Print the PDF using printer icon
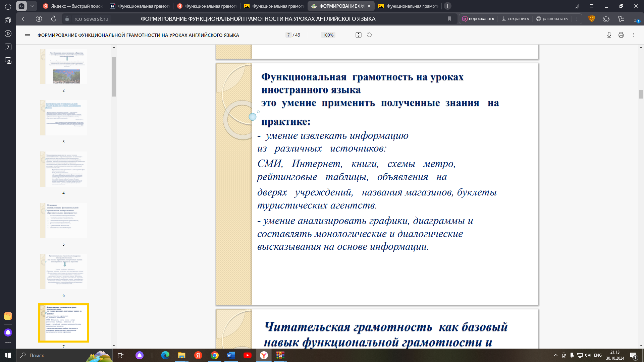This screenshot has height=362, width=644. pyautogui.click(x=621, y=35)
